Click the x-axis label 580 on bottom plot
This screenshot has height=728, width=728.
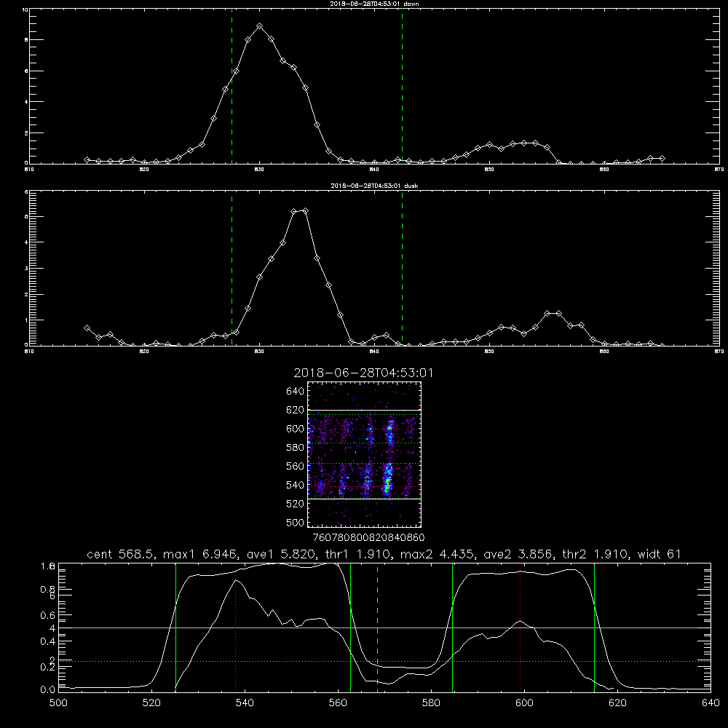431,703
